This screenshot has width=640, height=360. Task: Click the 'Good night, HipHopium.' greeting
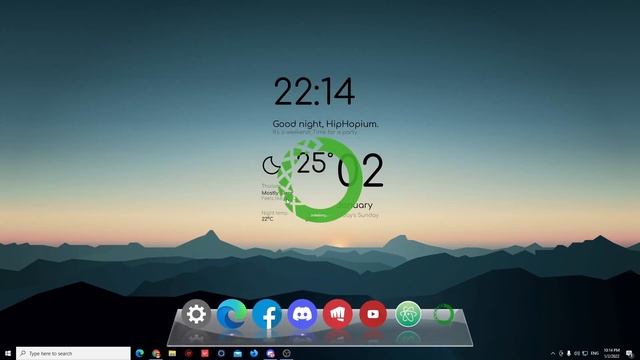pyautogui.click(x=325, y=124)
